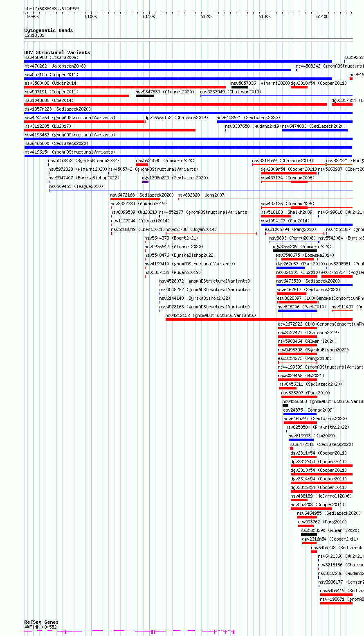The width and height of the screenshot is (364, 636).
Task: Open nsv4193463 (gnomADStructuralVariants) variant
Action: coord(70,135)
